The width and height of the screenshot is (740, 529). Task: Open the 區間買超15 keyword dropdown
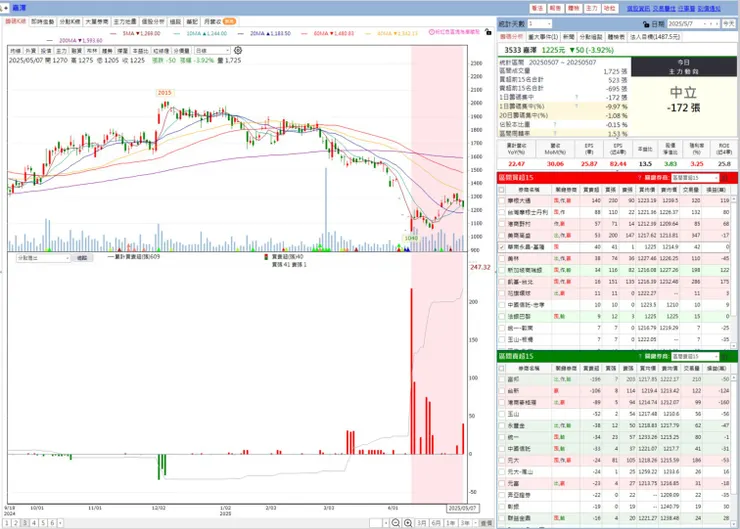[x=695, y=178]
